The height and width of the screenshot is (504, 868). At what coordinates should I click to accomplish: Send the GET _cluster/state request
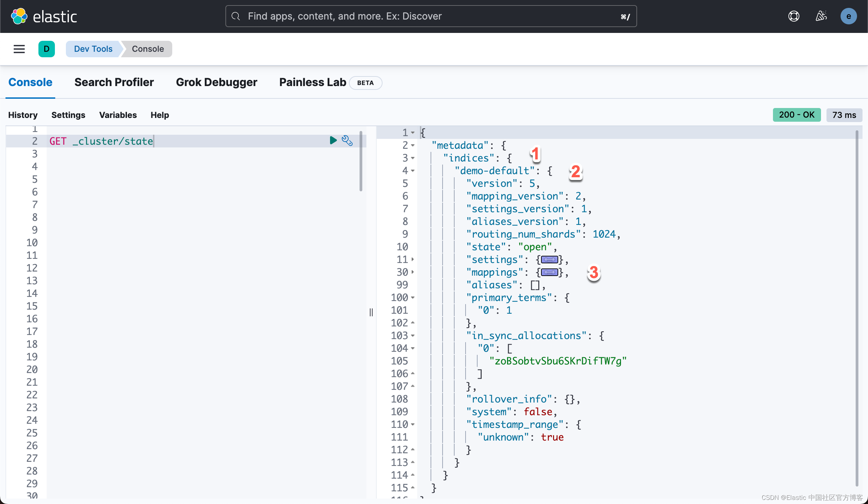[333, 141]
